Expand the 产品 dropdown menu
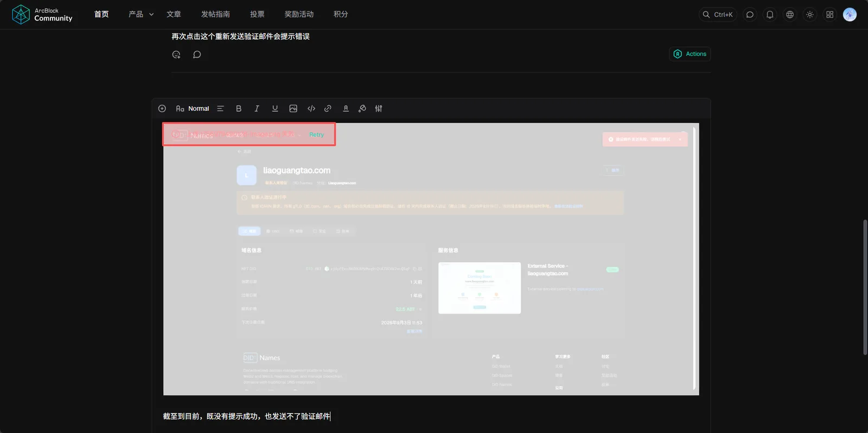Image resolution: width=868 pixels, height=433 pixels. tap(141, 14)
